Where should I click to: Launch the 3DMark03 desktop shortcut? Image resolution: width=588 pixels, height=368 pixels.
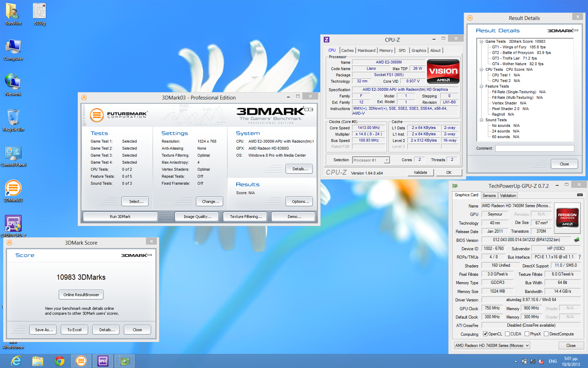tap(13, 191)
